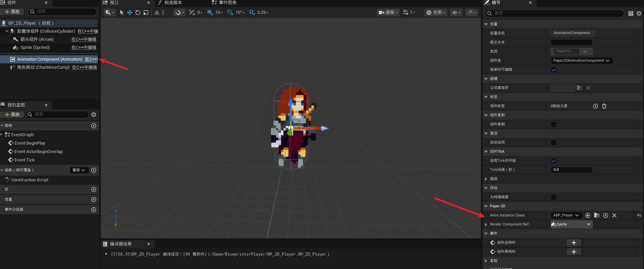
Task: Clear the Anim Instance Class value
Action: coord(614,215)
